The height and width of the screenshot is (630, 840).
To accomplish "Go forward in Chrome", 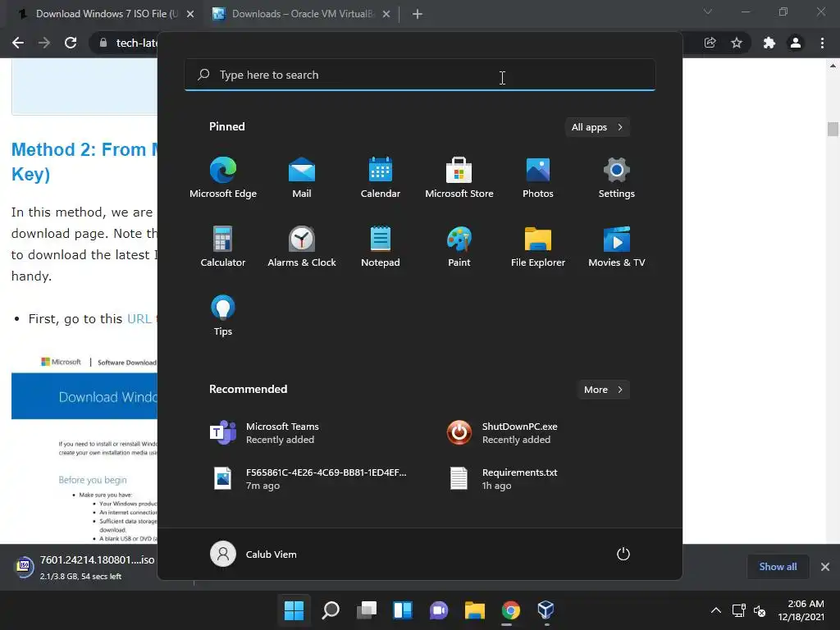I will (44, 43).
